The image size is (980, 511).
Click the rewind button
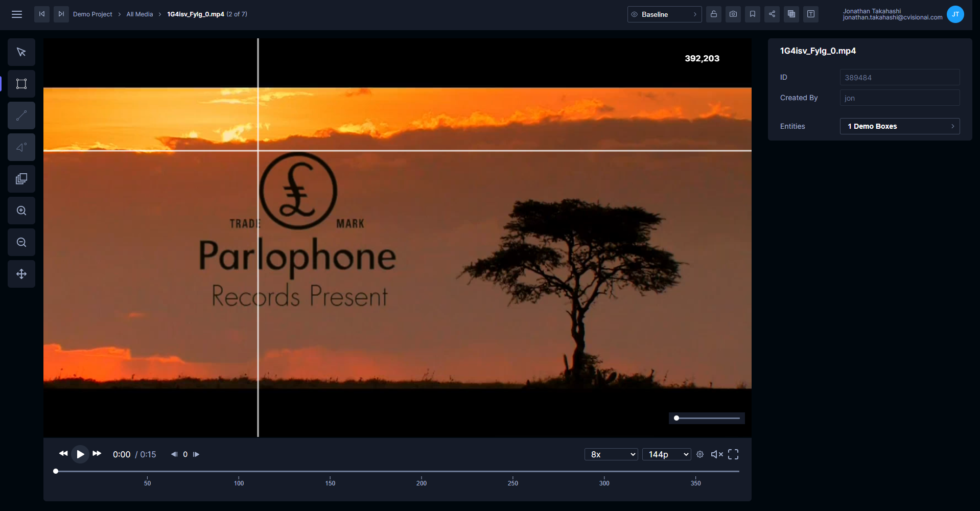click(x=63, y=454)
